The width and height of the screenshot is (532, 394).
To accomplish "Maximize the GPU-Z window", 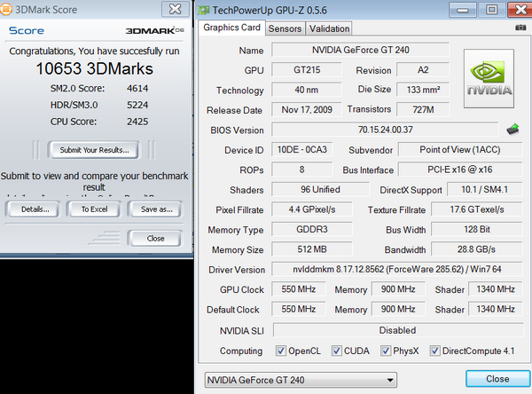I will 491,10.
